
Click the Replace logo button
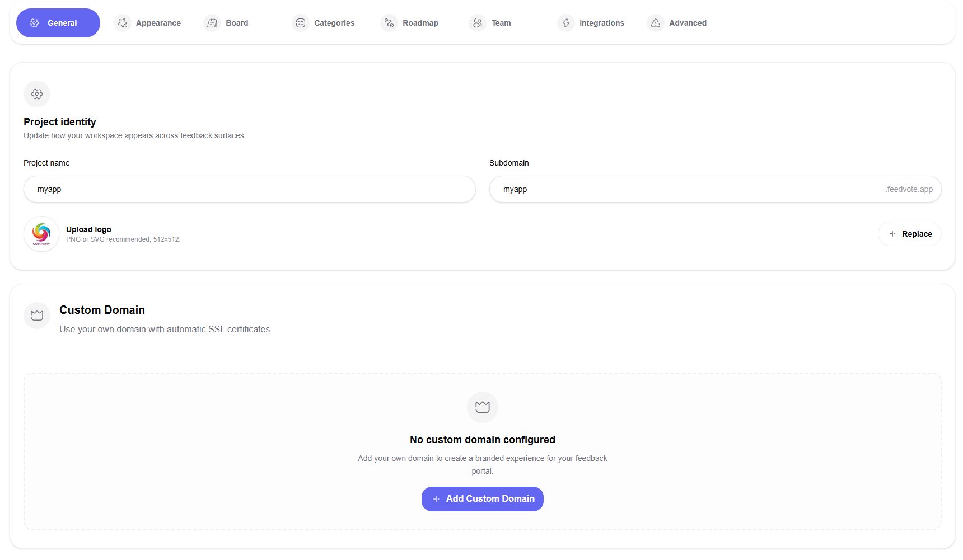click(x=909, y=234)
